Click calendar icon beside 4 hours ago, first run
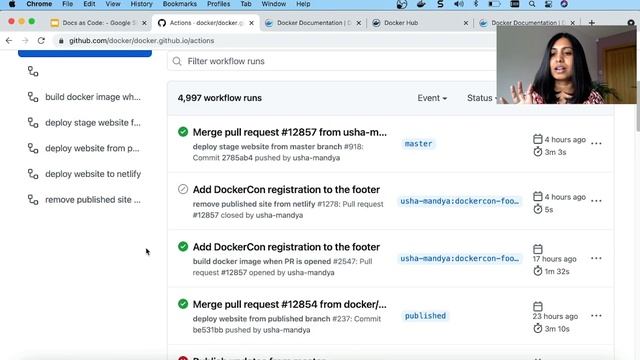This screenshot has width=640, height=360. (538, 139)
